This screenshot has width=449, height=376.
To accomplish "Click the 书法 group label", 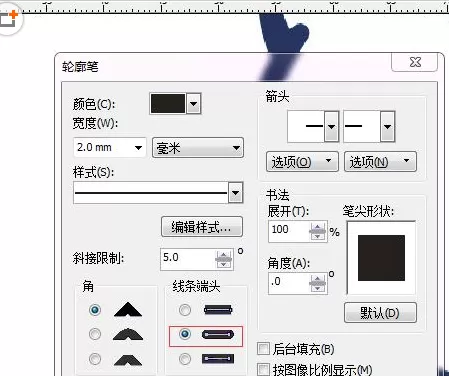I will (x=278, y=195).
